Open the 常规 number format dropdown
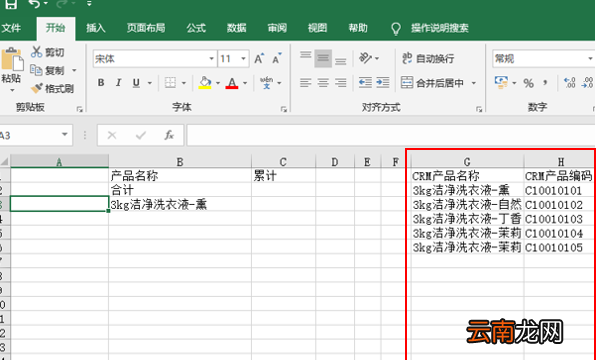Image resolution: width=600 pixels, height=360 pixels. coord(590,59)
